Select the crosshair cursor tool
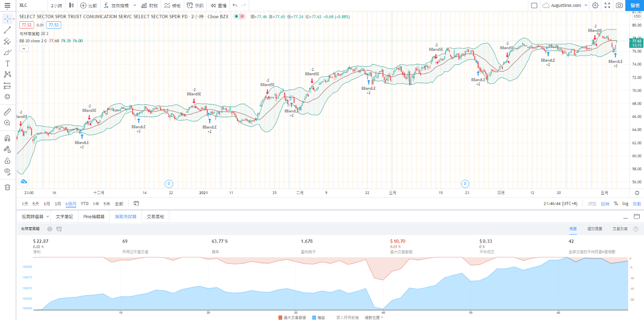This screenshot has height=320, width=644. click(x=7, y=19)
